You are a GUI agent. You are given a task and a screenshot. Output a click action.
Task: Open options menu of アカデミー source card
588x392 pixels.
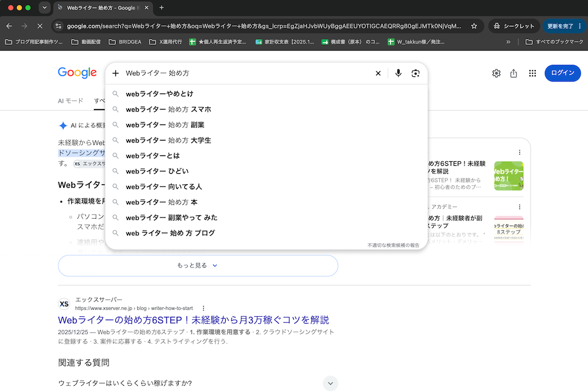click(x=519, y=207)
